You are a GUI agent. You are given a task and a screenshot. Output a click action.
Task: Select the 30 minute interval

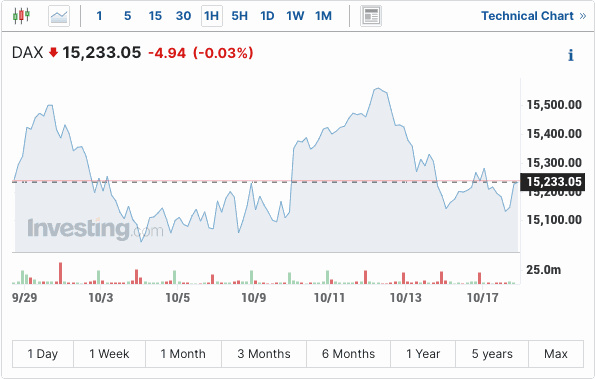(183, 16)
